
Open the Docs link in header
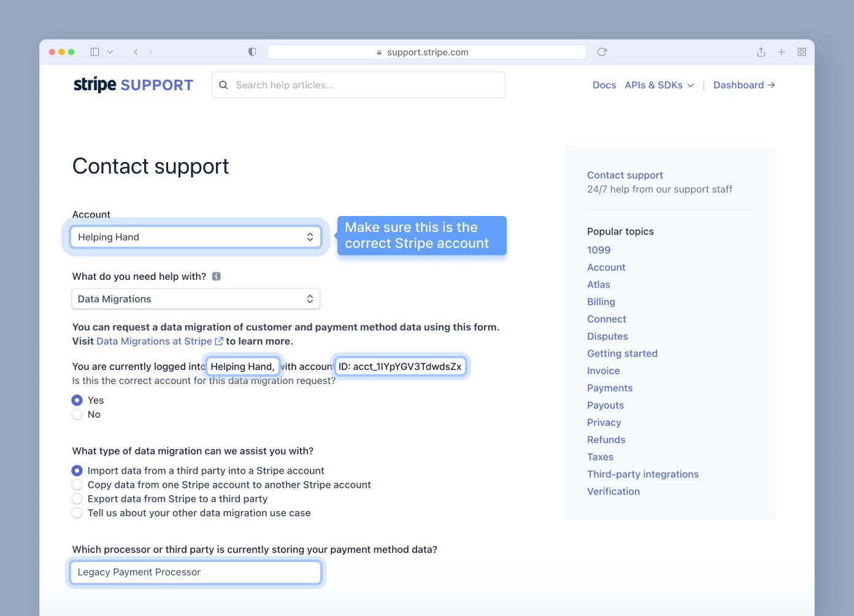pos(604,85)
